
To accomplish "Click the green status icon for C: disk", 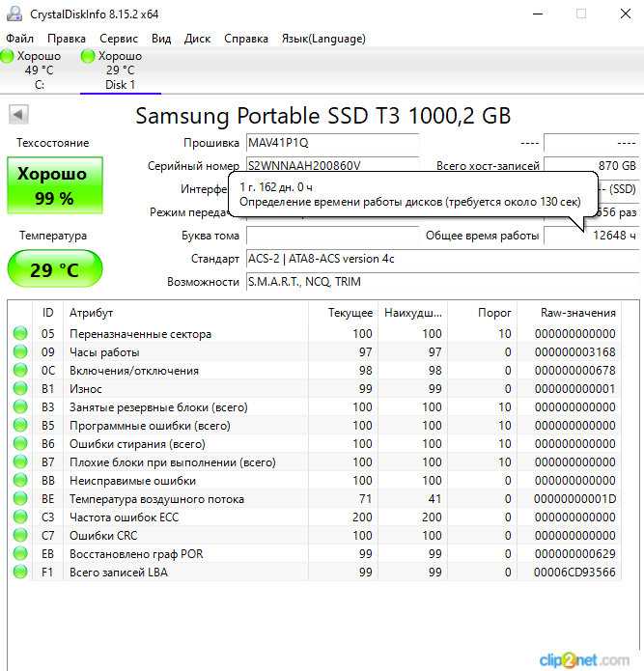I will [x=7, y=56].
